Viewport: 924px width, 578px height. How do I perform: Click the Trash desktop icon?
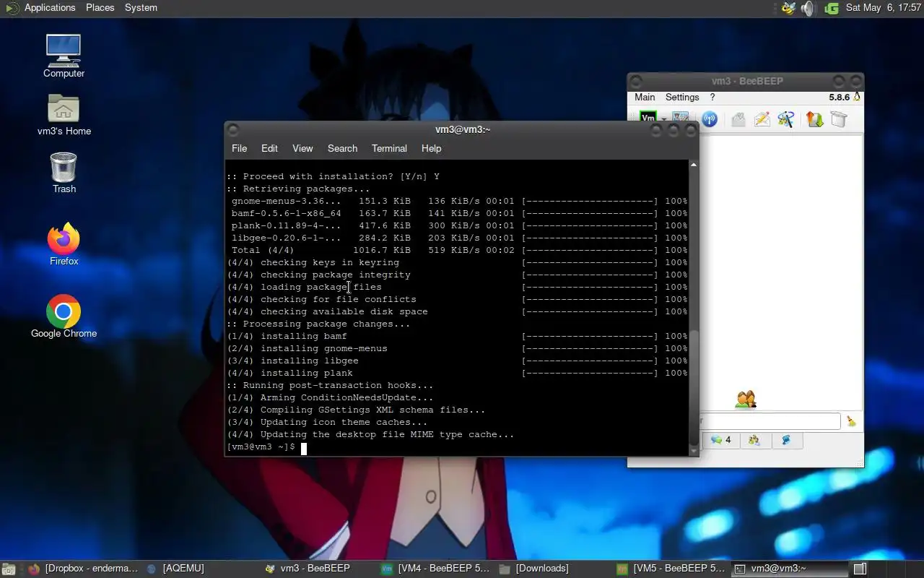point(64,172)
